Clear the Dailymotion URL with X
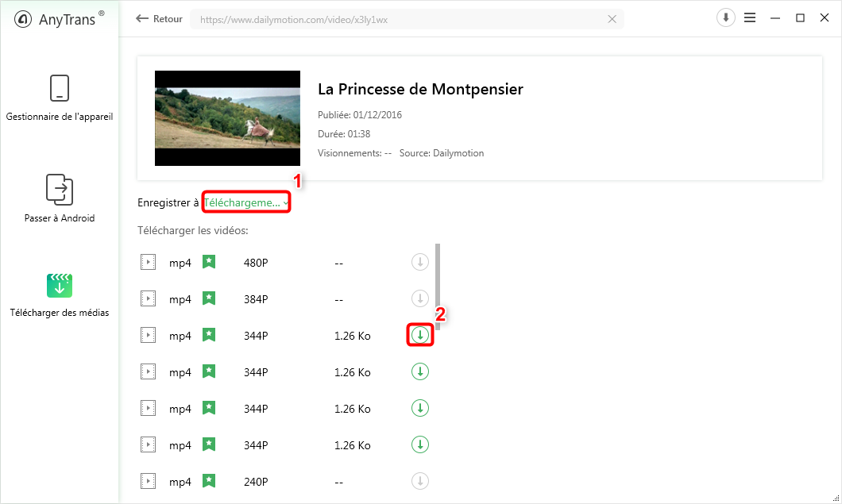Viewport: 842px width, 504px height. pos(612,19)
